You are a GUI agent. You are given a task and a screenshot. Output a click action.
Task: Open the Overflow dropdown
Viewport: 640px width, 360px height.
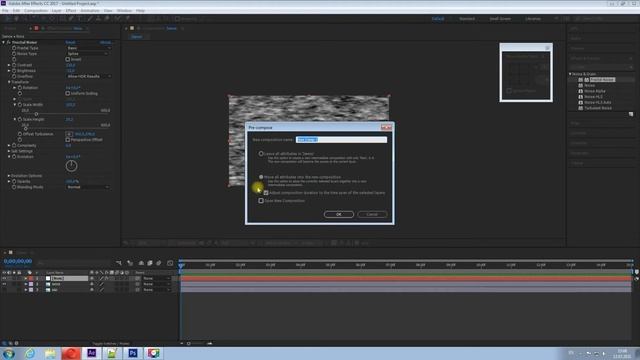[x=88, y=77]
